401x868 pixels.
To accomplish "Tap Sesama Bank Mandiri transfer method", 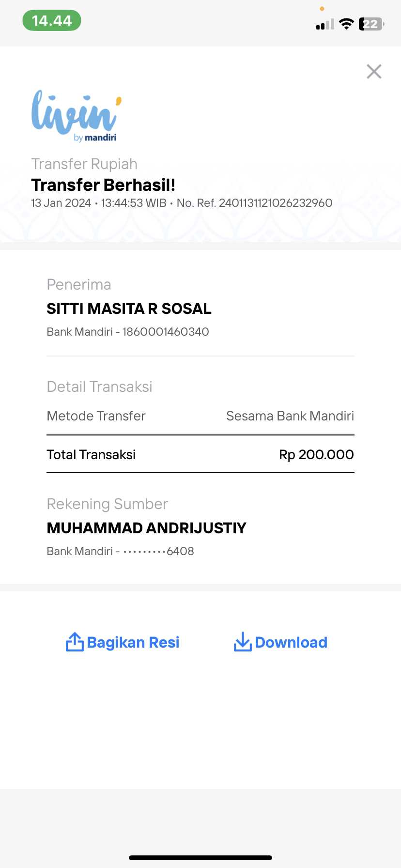I will [290, 416].
